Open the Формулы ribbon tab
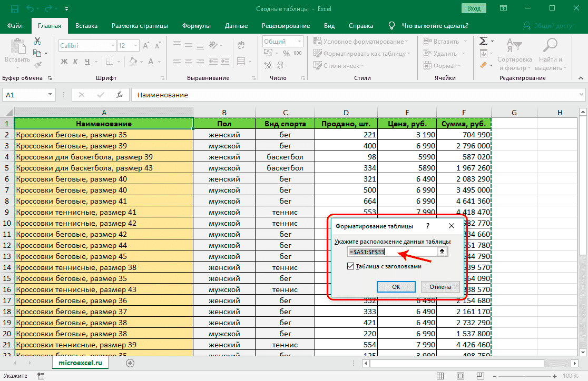 (x=196, y=26)
